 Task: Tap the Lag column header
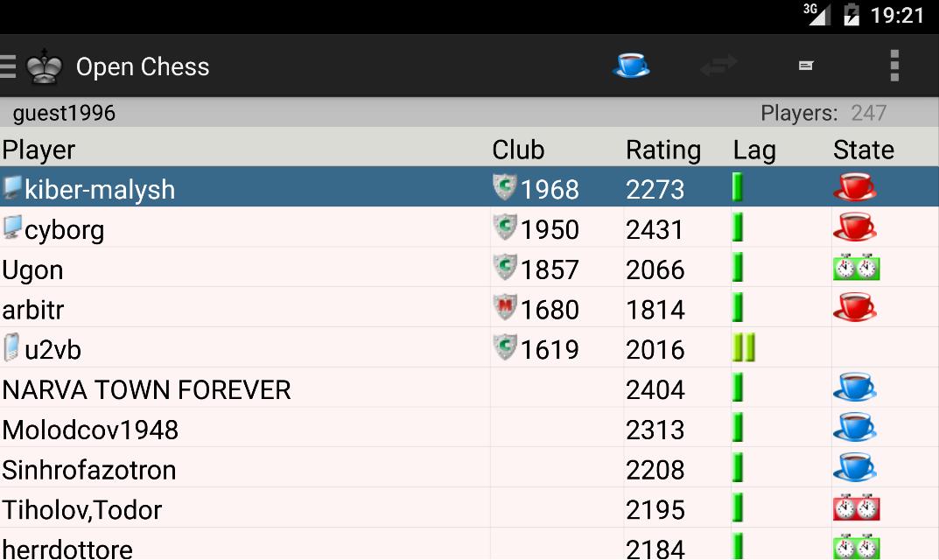(754, 150)
